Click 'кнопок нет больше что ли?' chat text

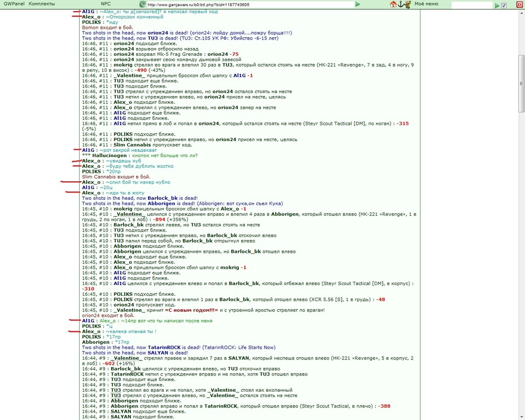(x=165, y=155)
